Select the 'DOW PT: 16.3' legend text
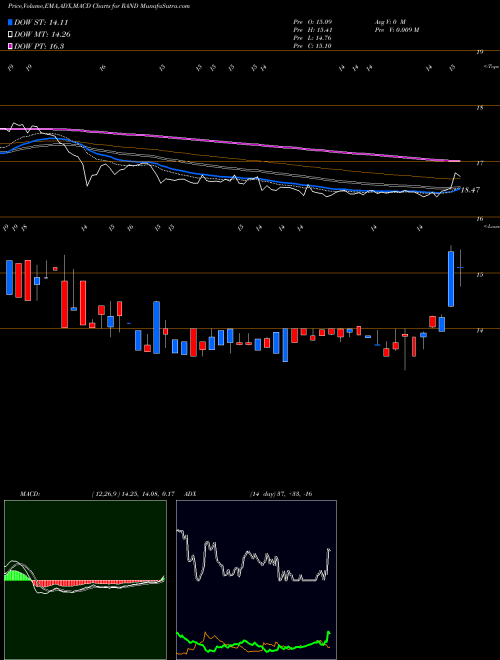Image resolution: width=500 pixels, height=660 pixels. [x=39, y=46]
